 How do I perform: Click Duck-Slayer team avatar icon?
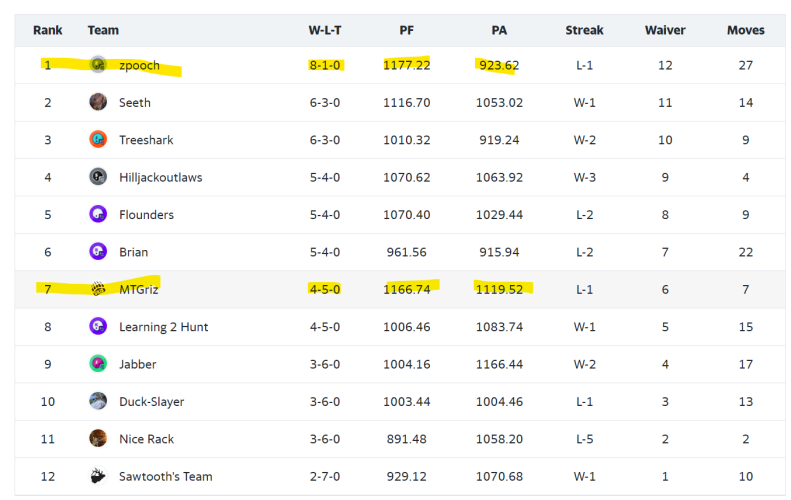click(98, 401)
